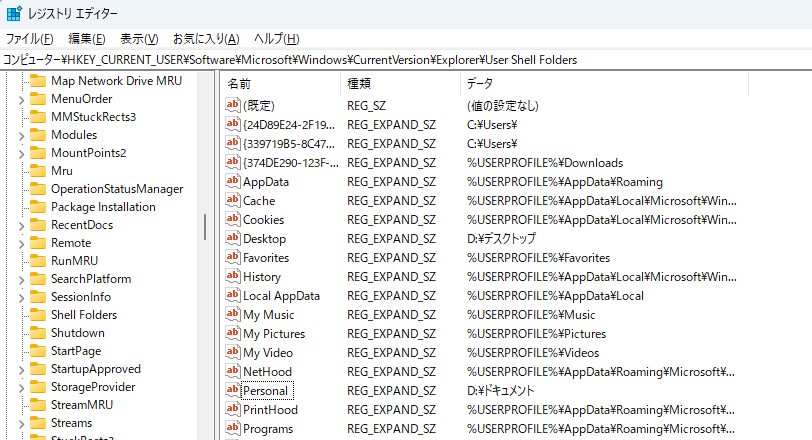Click the D:¥デスクトップ data cell
Image resolution: width=812 pixels, height=440 pixels.
501,239
